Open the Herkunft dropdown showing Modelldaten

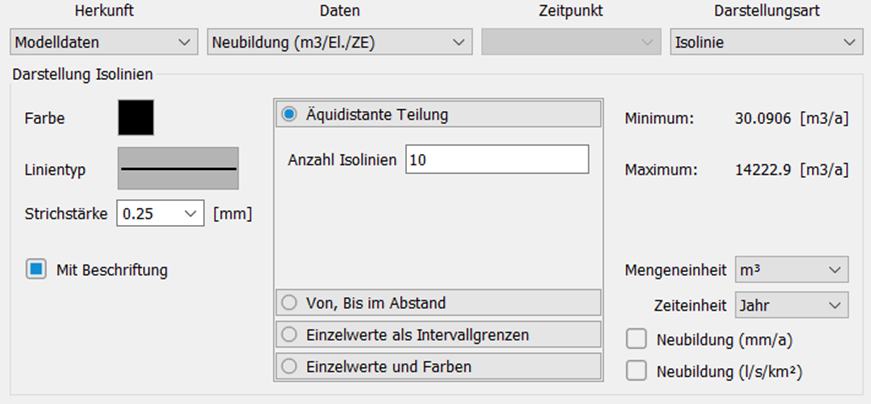104,42
